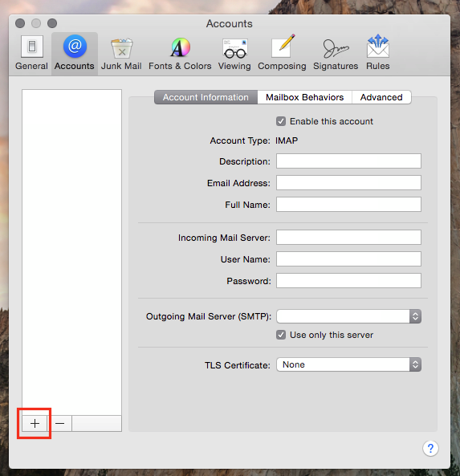Switch to Viewing preferences
This screenshot has width=460, height=476.
pos(234,53)
